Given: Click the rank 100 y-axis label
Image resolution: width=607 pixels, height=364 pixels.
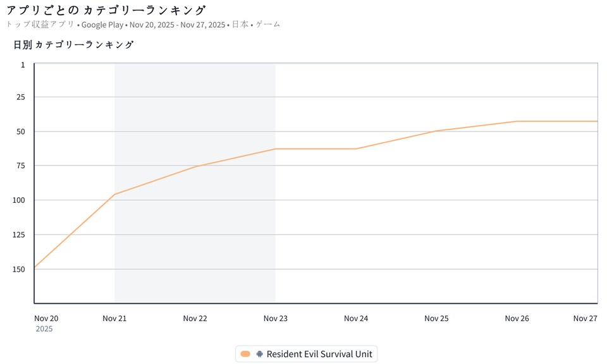Looking at the screenshot, I should pos(18,200).
